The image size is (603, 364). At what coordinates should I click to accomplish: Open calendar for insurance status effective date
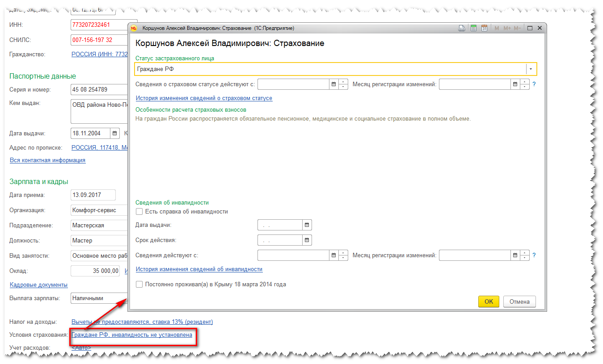(334, 84)
